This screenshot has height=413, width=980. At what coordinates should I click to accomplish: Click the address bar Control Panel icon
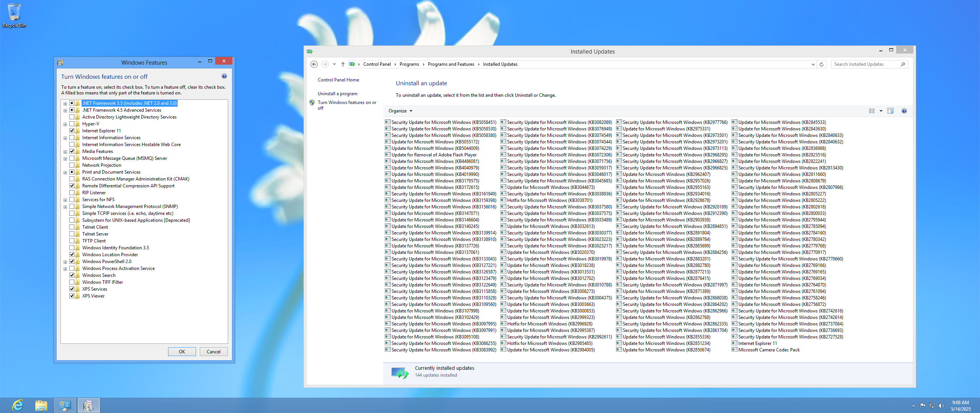pos(352,64)
